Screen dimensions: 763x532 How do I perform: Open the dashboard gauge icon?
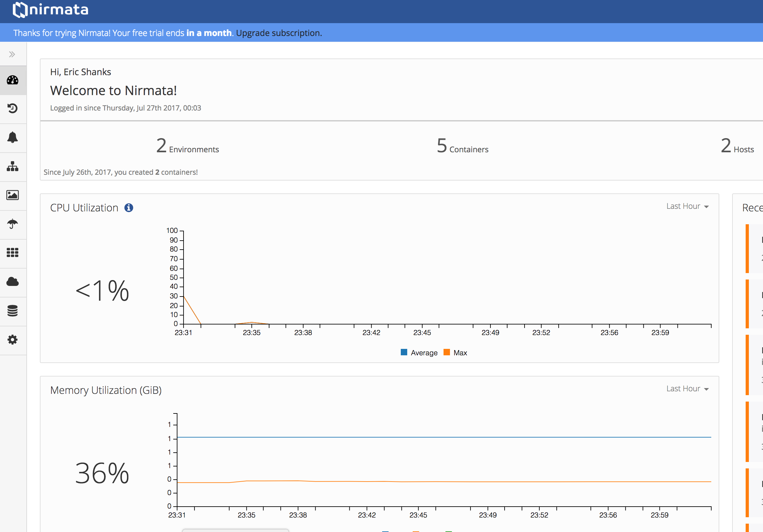pos(13,80)
